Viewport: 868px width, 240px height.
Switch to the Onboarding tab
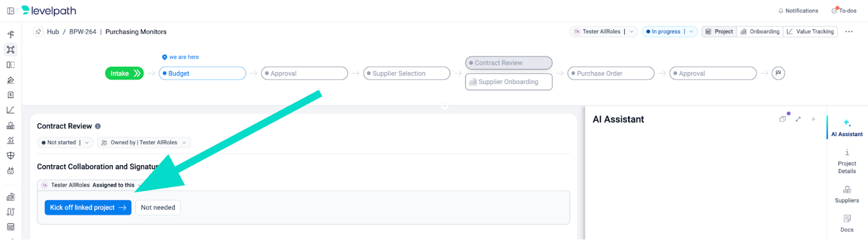(x=760, y=31)
